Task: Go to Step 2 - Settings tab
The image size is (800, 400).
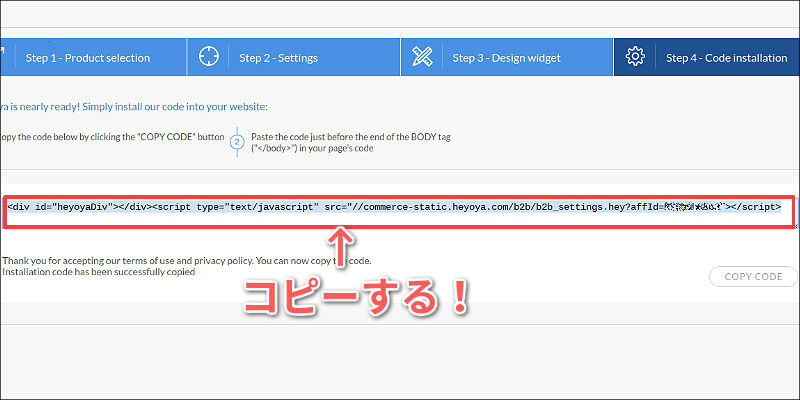Action: 294,57
